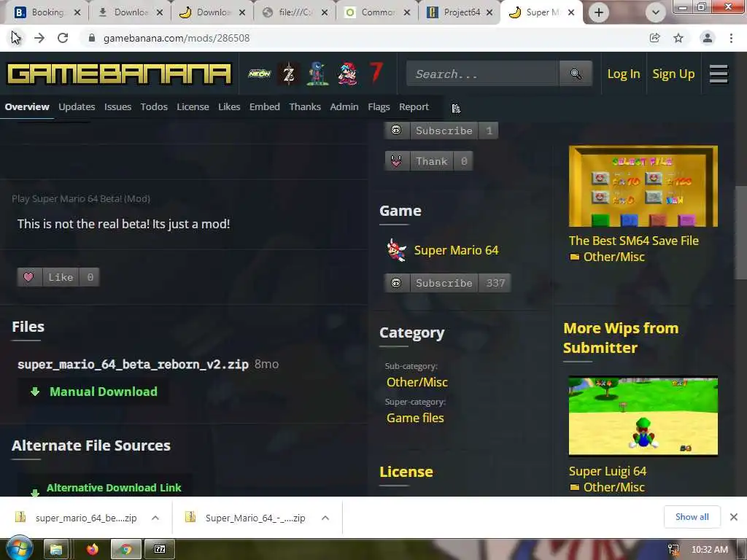Viewport: 747px width, 560px height.
Task: Open the Chrome profile icon
Action: click(x=708, y=38)
